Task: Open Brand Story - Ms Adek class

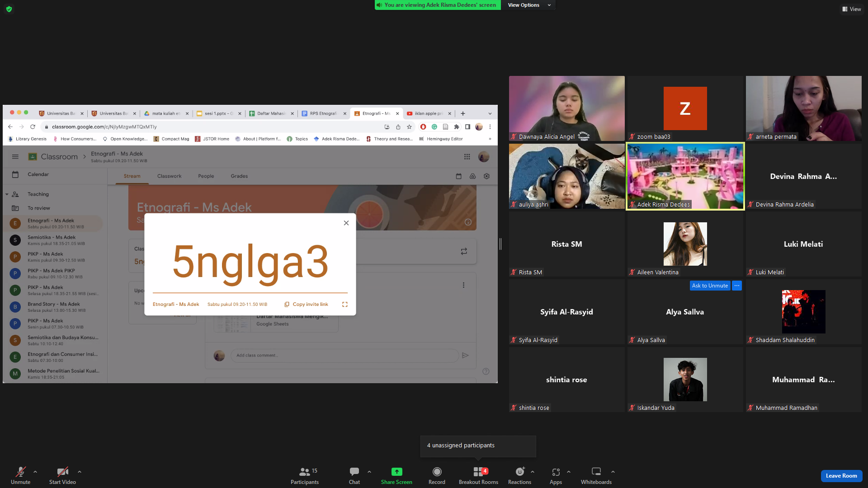Action: [x=54, y=307]
